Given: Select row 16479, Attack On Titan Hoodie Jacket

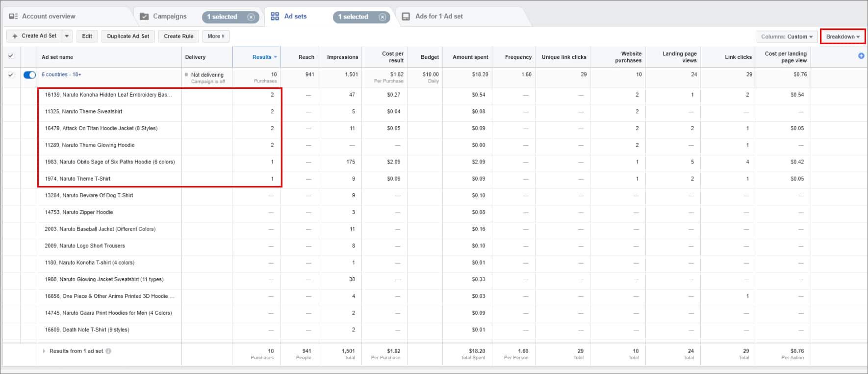Looking at the screenshot, I should coord(101,128).
